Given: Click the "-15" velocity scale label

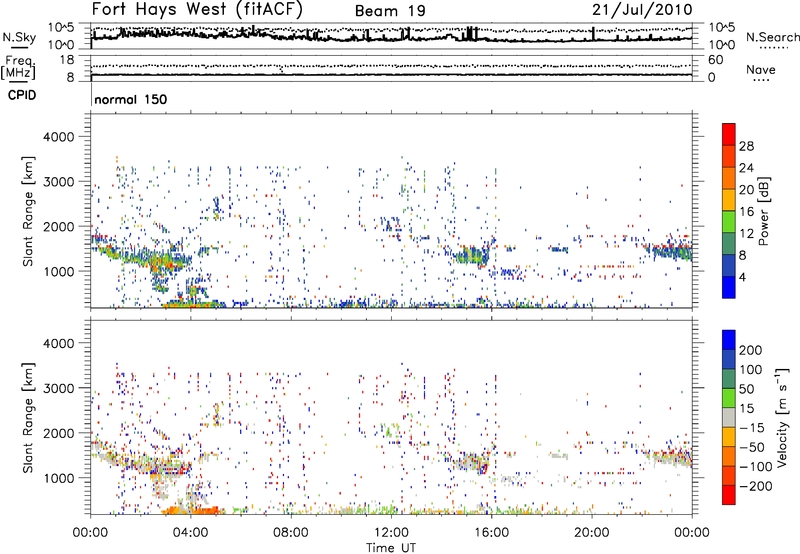Looking at the screenshot, I should [750, 427].
